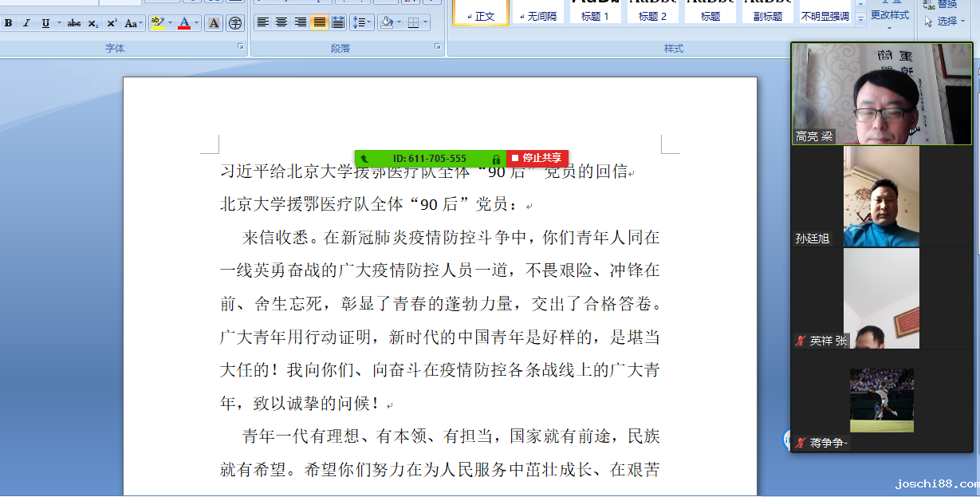This screenshot has height=497, width=980.
Task: Toggle italic formatting
Action: point(26,23)
